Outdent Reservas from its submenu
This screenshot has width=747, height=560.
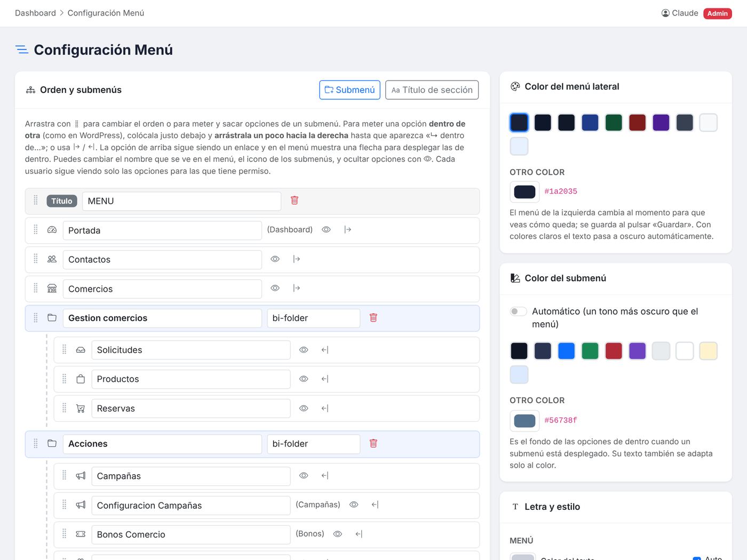click(325, 409)
